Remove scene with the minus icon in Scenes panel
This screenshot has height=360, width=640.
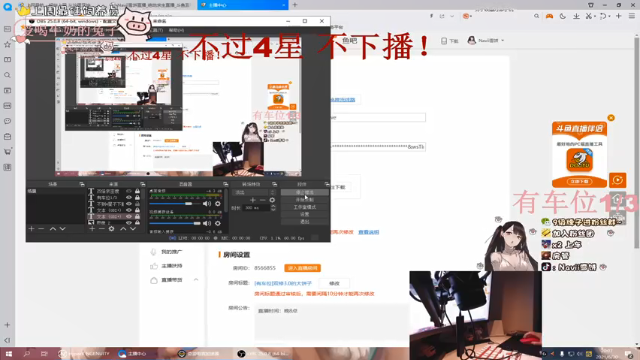[x=41, y=229]
